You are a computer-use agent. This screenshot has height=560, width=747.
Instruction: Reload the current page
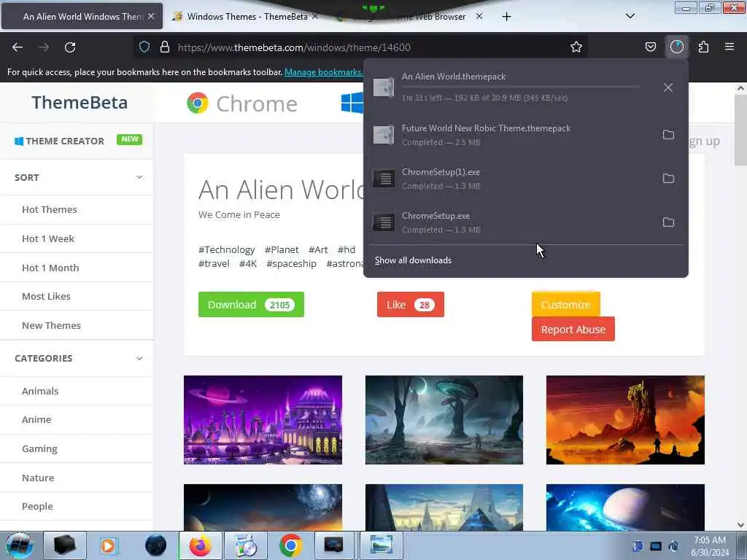click(x=70, y=47)
